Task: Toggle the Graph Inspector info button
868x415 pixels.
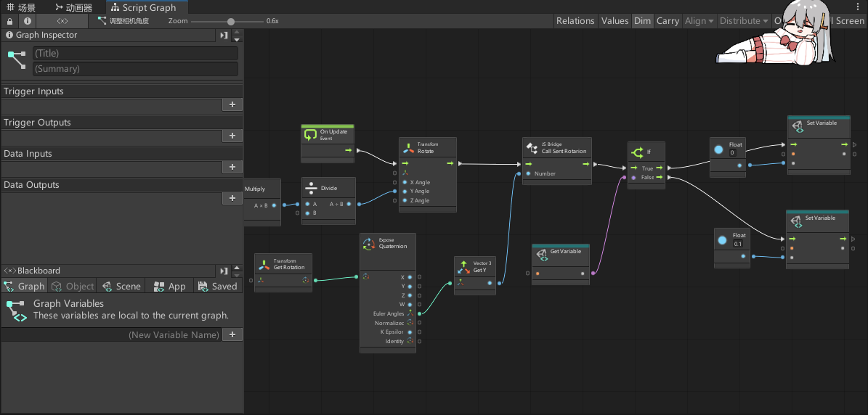Action: click(28, 21)
